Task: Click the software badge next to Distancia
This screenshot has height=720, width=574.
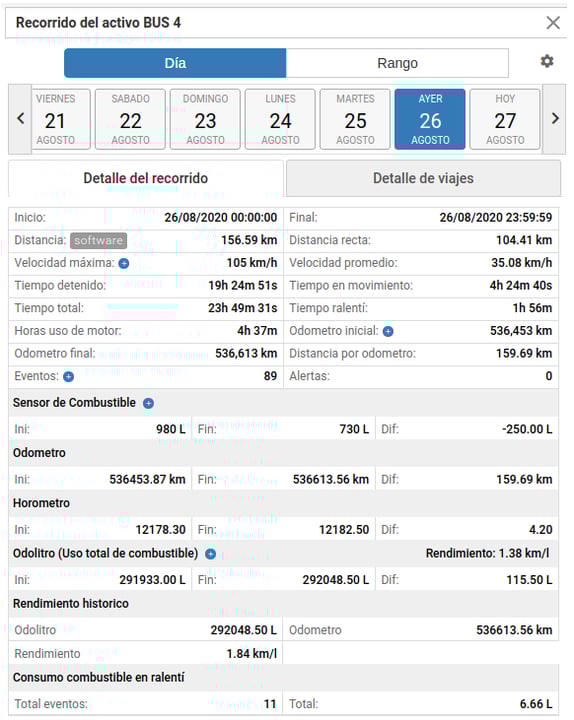Action: 99,241
